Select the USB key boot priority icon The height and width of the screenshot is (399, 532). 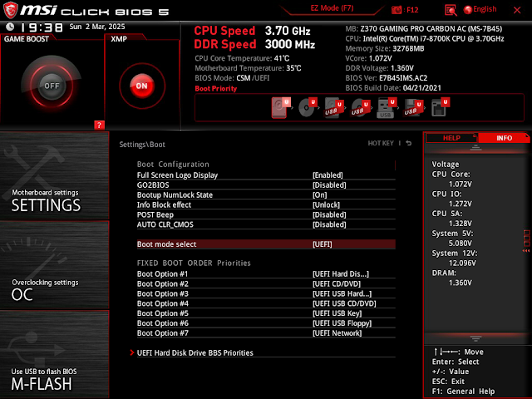coord(387,108)
